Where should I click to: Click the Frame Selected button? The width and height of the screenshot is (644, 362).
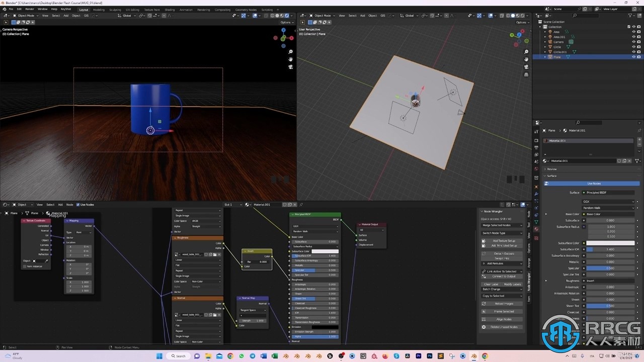point(502,312)
